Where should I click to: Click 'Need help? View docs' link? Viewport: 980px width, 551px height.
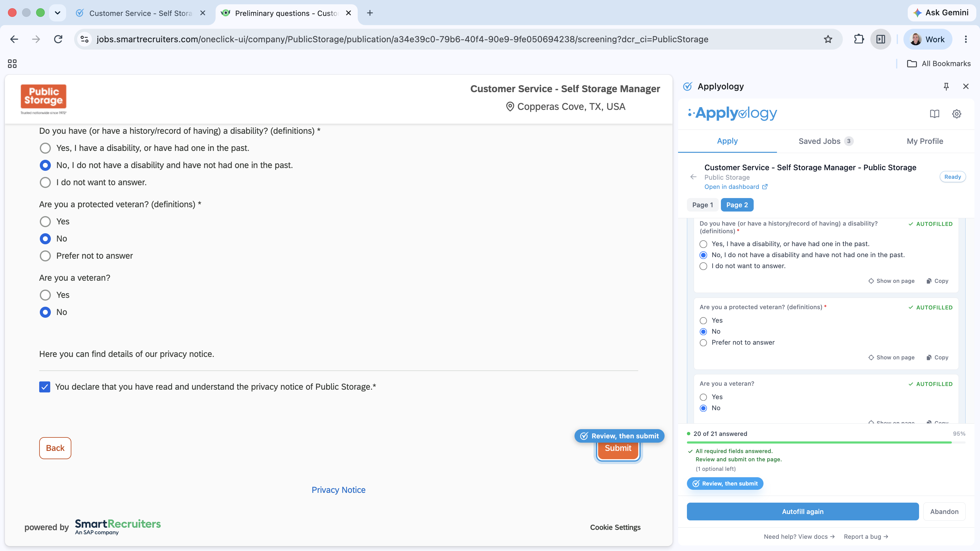coord(799,537)
